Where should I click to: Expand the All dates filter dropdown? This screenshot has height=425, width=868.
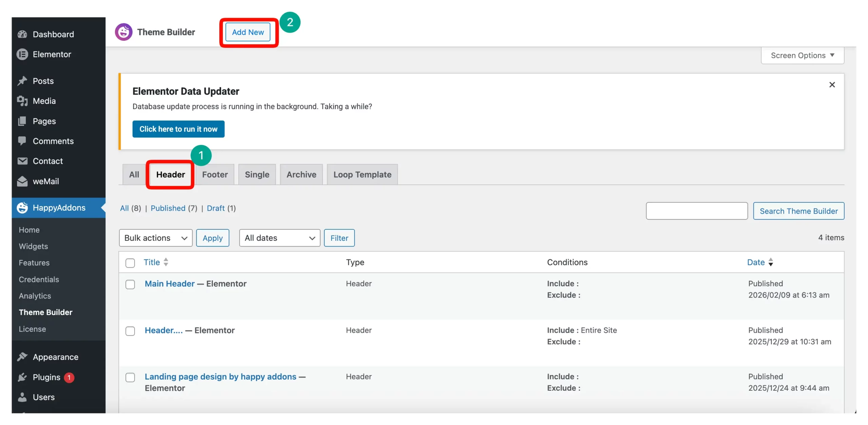279,238
